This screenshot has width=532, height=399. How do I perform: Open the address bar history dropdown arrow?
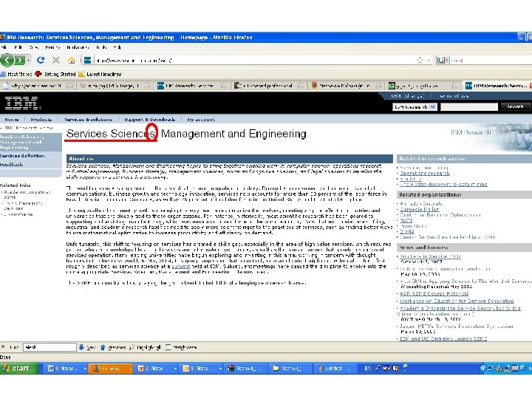(x=429, y=60)
